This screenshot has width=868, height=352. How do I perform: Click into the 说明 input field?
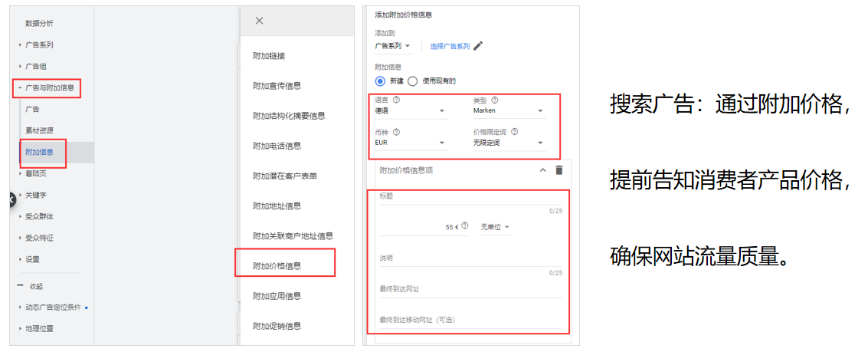click(470, 259)
